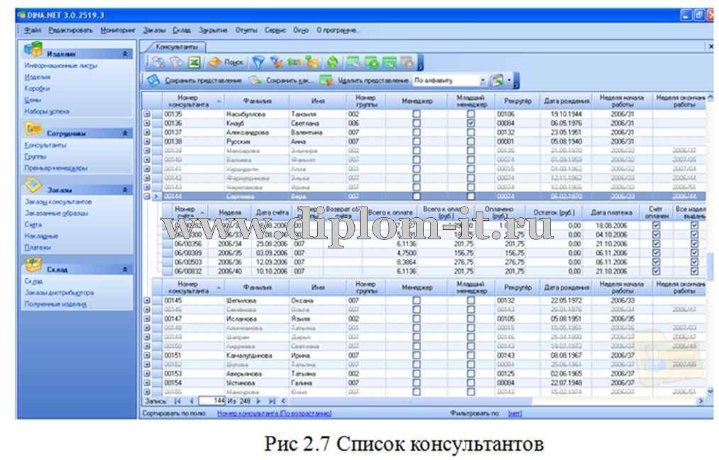Click the hierarchy tree icon in the toolbar
Viewport: 719px width, 460px height.
click(x=312, y=62)
